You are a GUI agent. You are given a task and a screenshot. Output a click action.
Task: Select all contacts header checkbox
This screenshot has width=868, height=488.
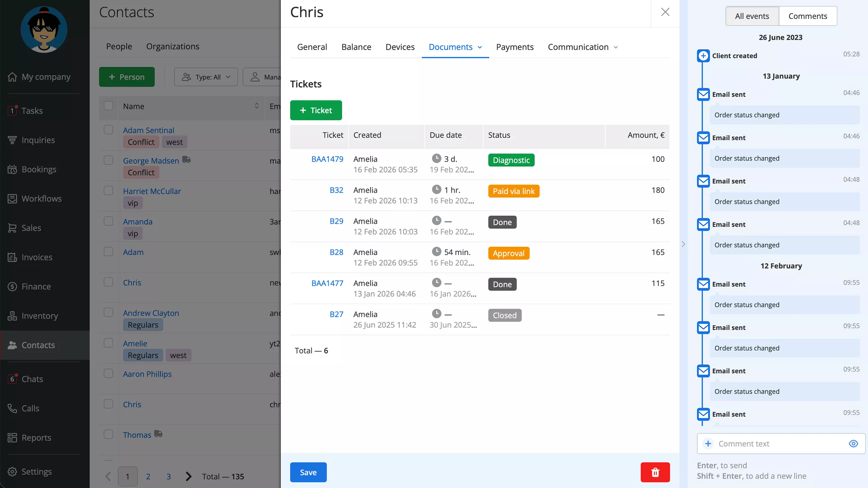click(x=108, y=106)
